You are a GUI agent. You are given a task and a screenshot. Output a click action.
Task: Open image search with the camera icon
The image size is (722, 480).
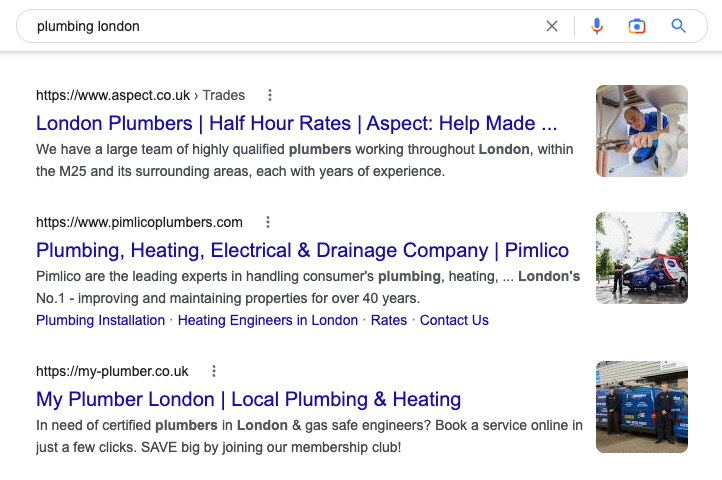637,26
